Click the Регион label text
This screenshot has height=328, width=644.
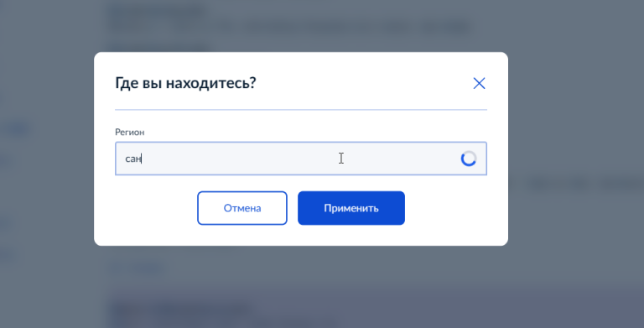point(129,133)
